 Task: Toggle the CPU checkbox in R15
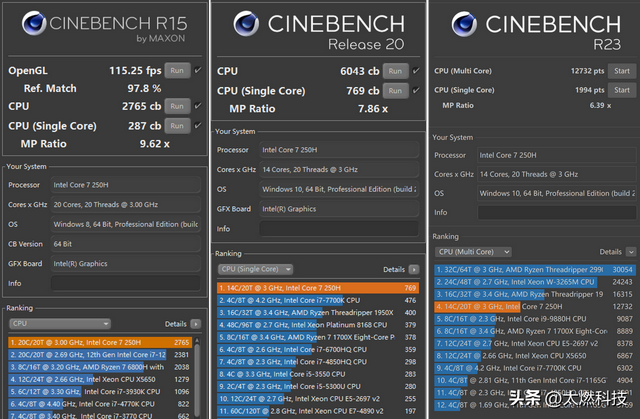pyautogui.click(x=198, y=106)
